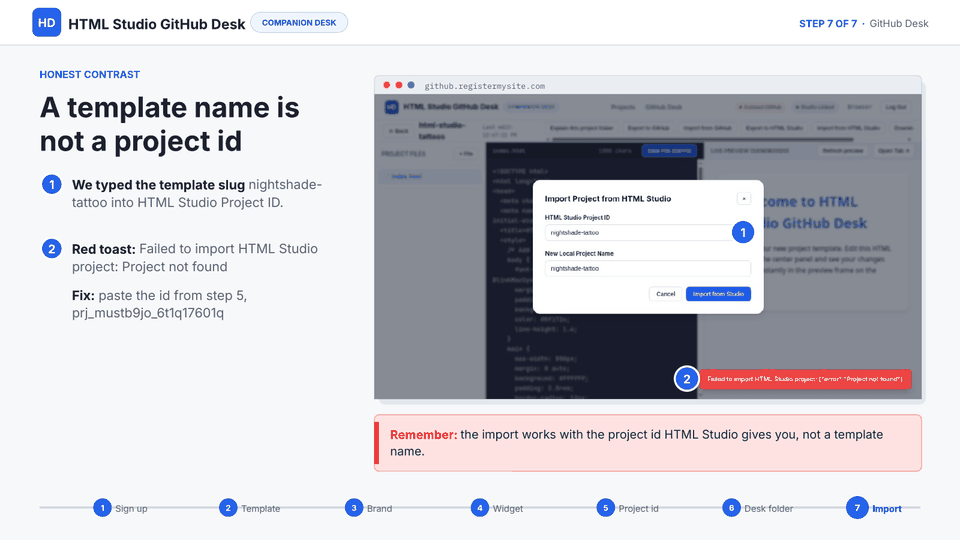
Task: Click the embedded app's HD logo
Action: pyautogui.click(x=392, y=107)
